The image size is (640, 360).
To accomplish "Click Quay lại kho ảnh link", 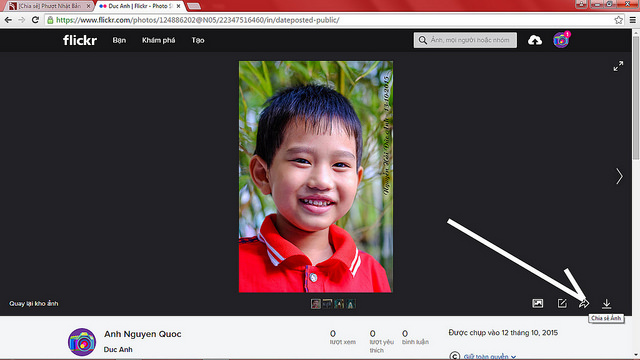I will click(x=34, y=303).
